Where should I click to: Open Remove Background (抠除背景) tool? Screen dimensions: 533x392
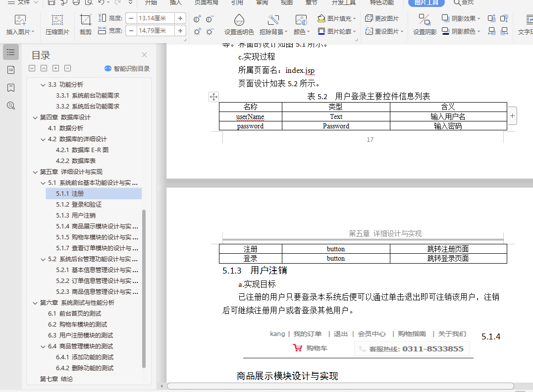[x=273, y=25]
